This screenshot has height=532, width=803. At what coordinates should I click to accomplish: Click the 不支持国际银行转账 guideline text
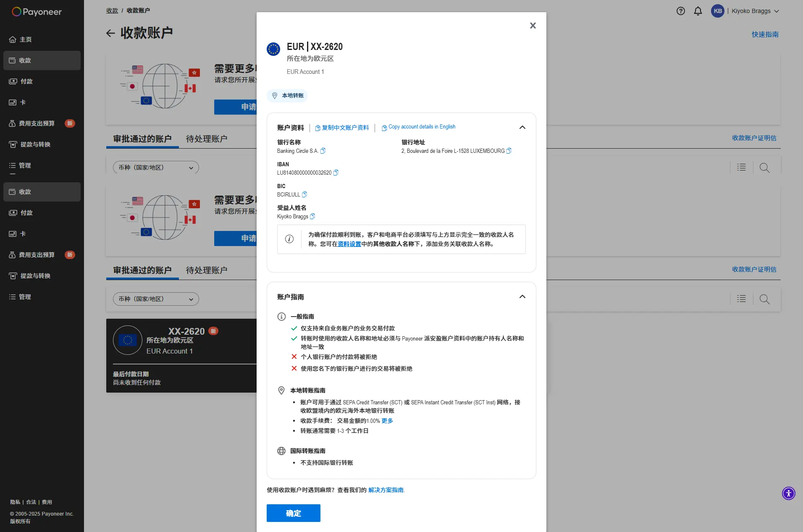[327, 463]
